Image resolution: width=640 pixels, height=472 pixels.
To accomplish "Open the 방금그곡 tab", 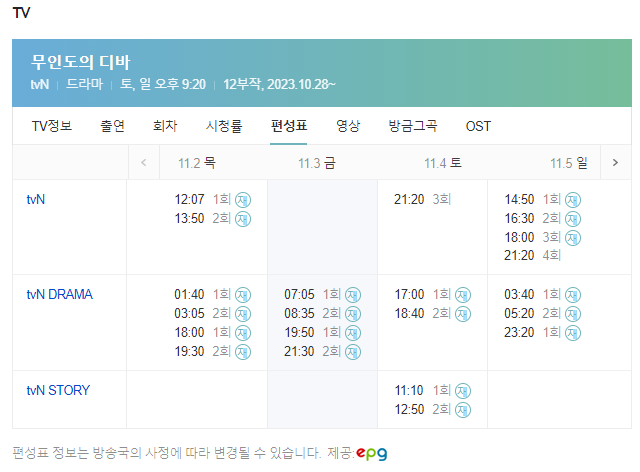I will [413, 126].
